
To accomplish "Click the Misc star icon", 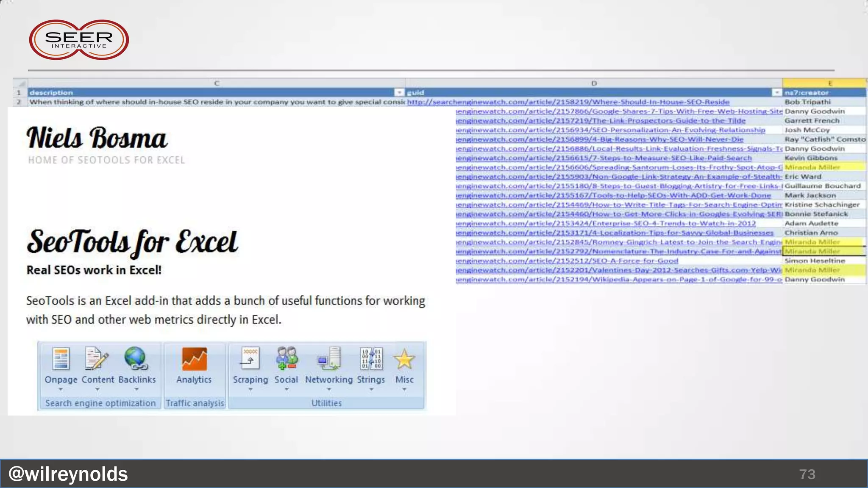I will tap(404, 359).
